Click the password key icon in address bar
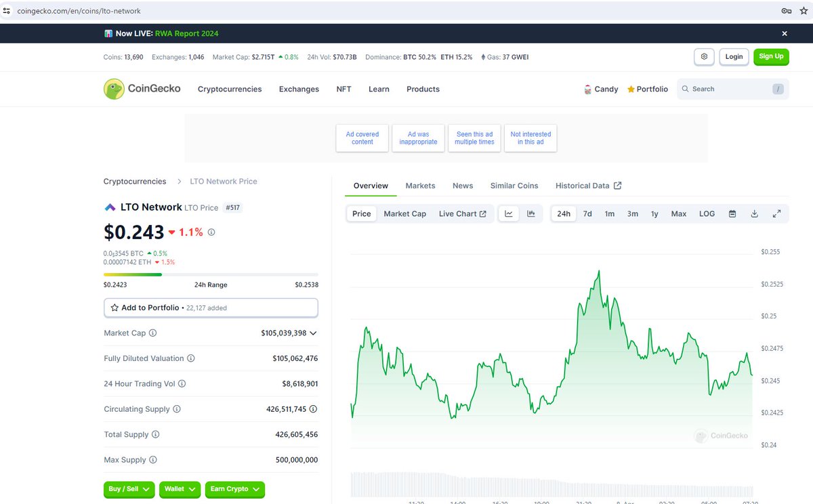813x504 pixels. point(787,11)
